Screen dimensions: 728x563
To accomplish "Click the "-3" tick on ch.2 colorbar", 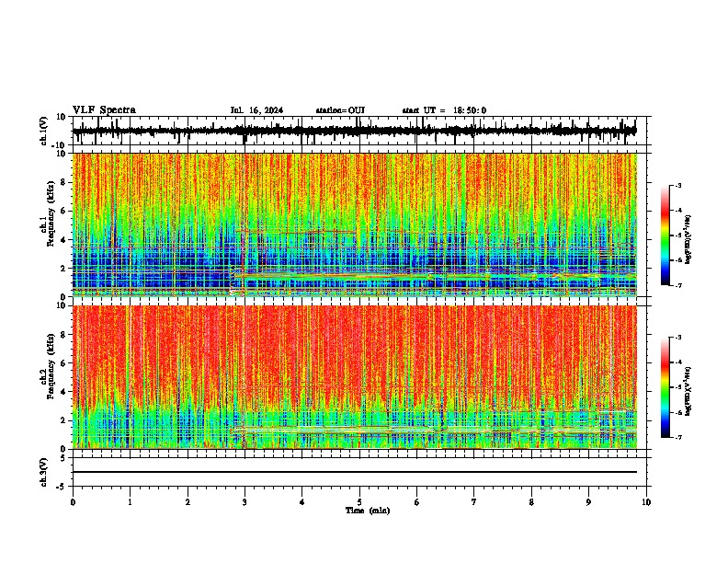I will point(678,338).
